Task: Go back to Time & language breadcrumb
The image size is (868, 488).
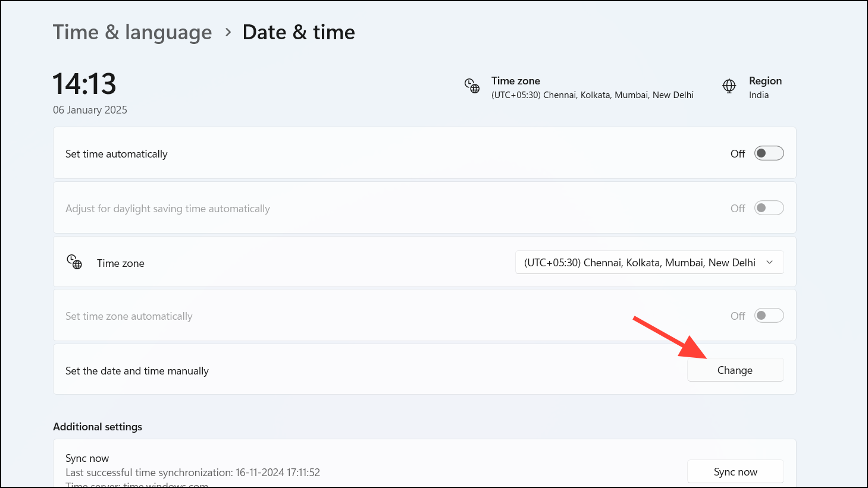Action: 132,32
